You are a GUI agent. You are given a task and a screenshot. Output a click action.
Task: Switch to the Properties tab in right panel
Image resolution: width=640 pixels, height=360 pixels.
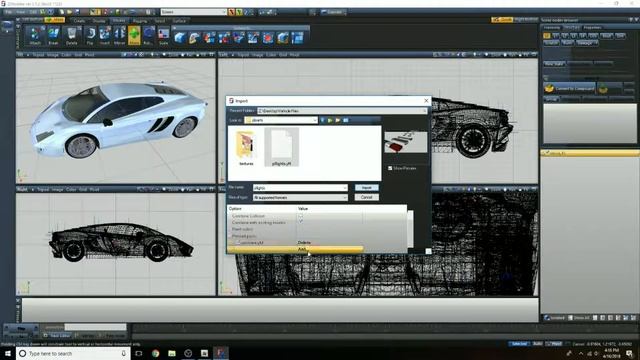tap(592, 27)
